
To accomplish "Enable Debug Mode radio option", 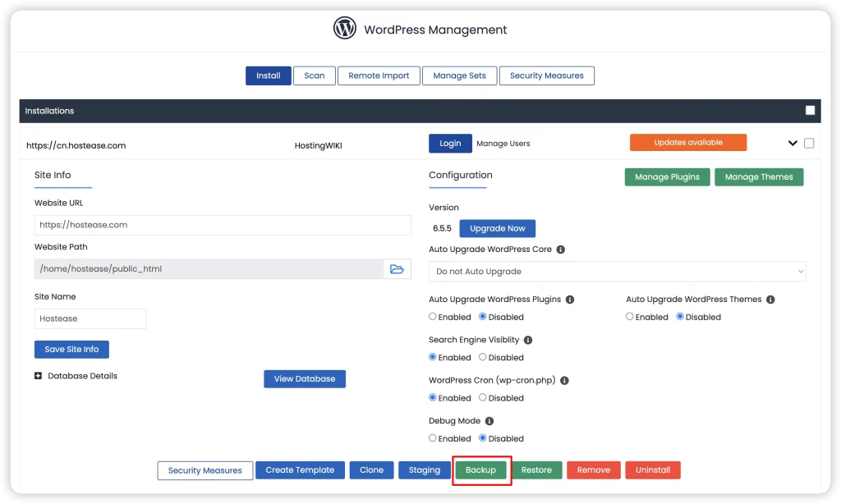I will [x=433, y=438].
